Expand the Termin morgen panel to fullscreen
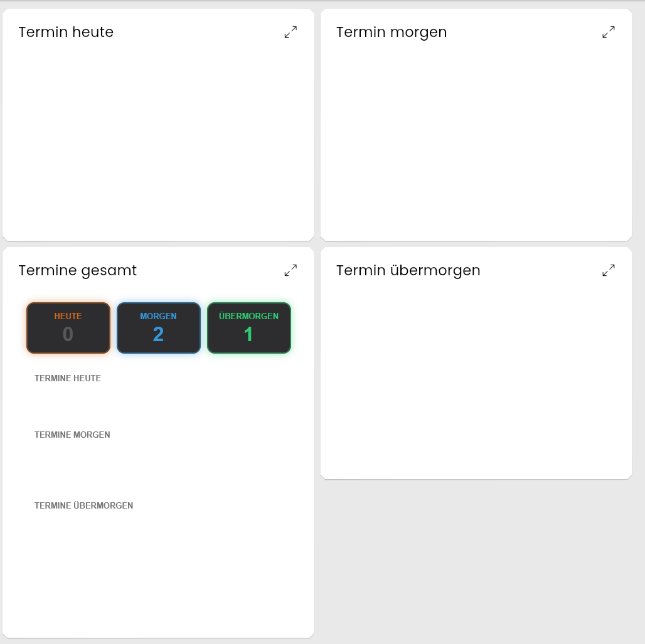The image size is (645, 644). click(609, 32)
